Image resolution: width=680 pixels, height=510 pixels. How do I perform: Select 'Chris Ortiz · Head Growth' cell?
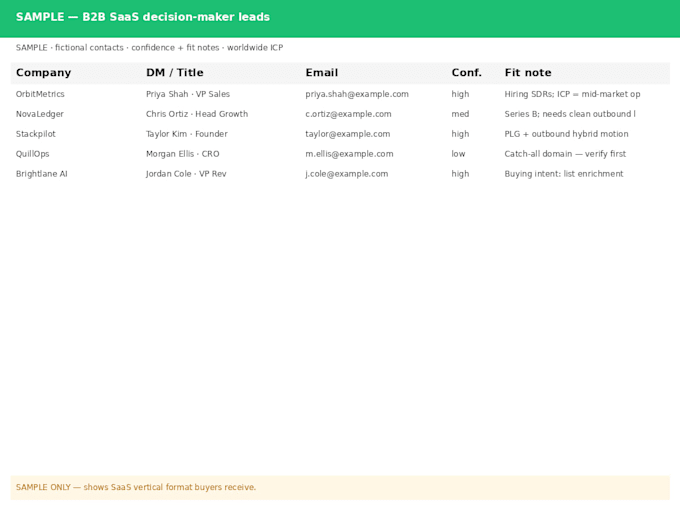click(x=197, y=114)
